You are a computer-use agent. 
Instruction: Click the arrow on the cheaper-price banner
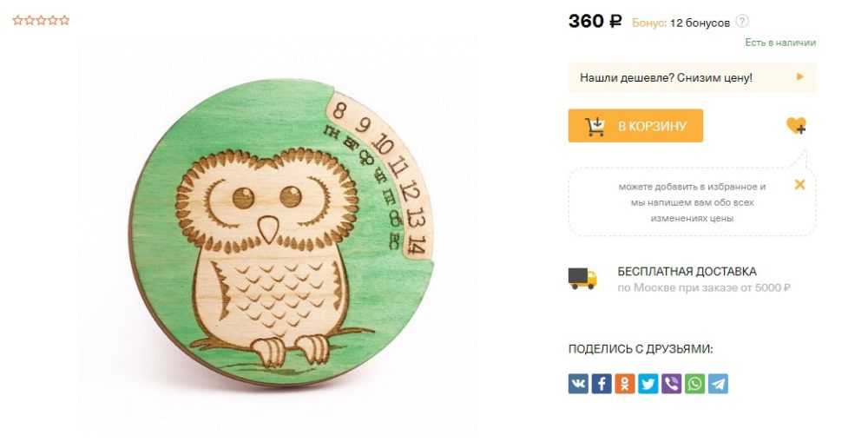(x=800, y=77)
